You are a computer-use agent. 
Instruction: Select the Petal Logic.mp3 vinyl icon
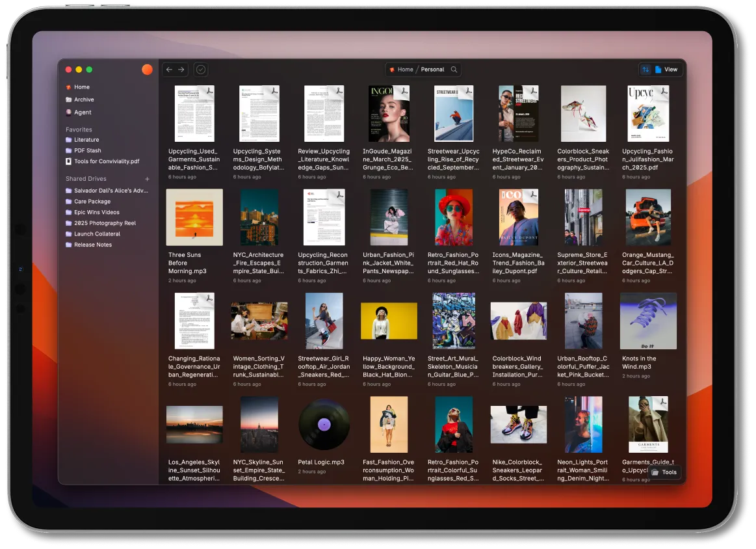point(324,425)
